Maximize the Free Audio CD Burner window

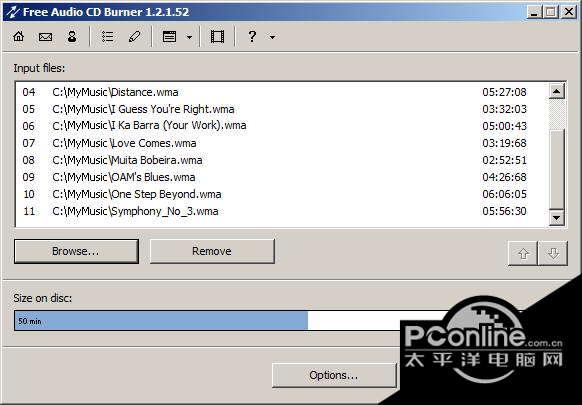coord(550,12)
